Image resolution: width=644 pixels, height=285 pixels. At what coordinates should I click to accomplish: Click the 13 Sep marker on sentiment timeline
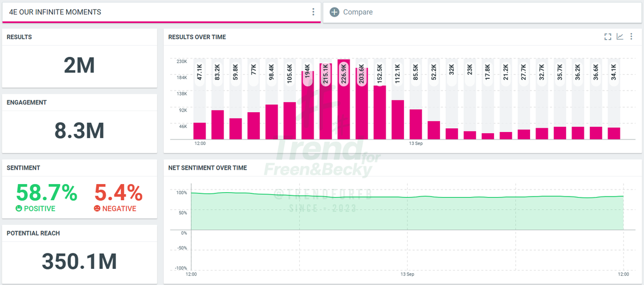tap(407, 274)
